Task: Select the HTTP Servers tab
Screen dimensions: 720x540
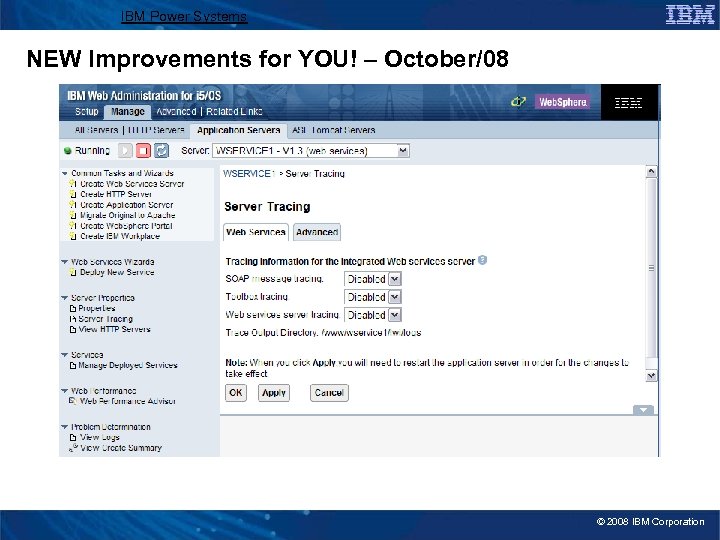Action: tap(156, 130)
